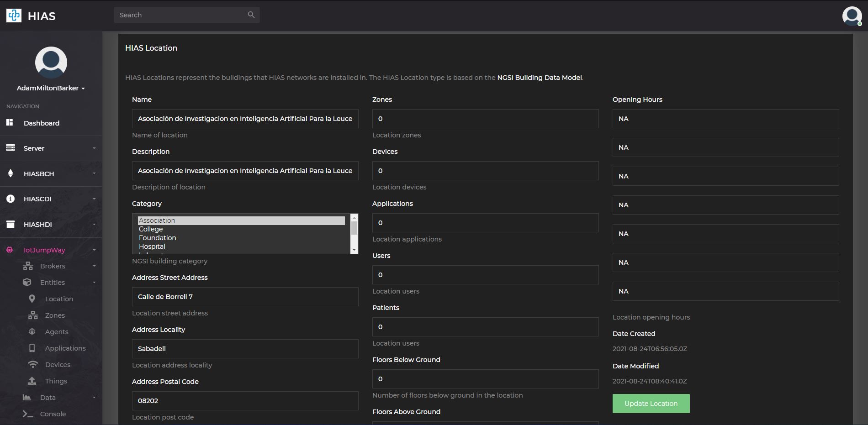Focus the top Search field
The image size is (868, 425).
[187, 15]
